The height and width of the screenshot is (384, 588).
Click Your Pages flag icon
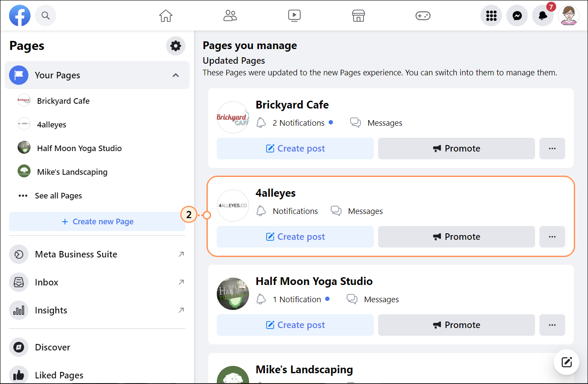coord(18,75)
